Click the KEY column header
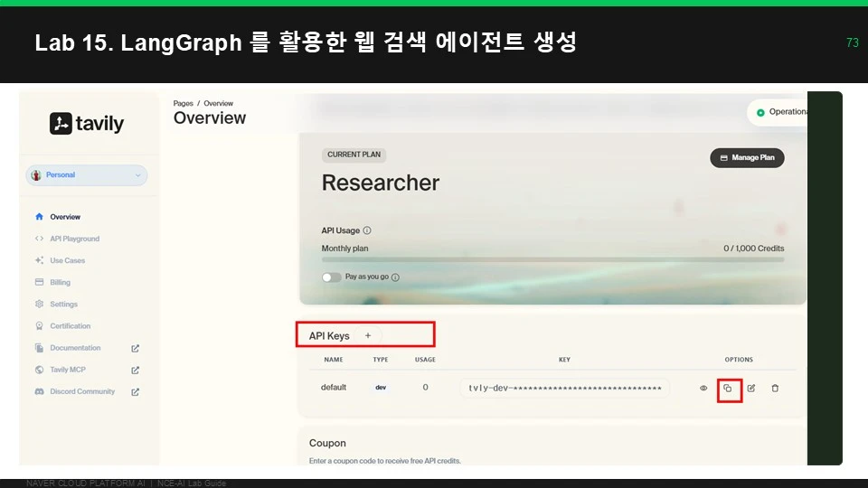This screenshot has height=488, width=868. (564, 360)
